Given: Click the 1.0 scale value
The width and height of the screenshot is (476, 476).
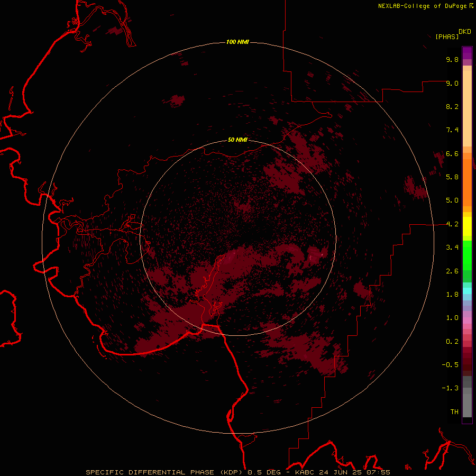Looking at the screenshot, I should 452,318.
